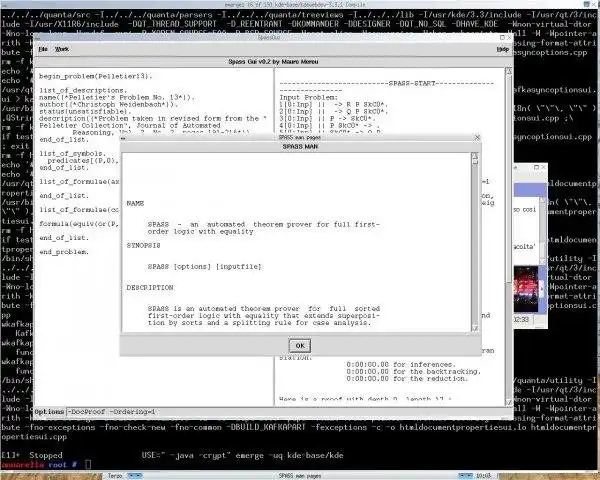Image resolution: width=600 pixels, height=480 pixels.
Task: Click the tray icon left of the clock
Action: (465, 476)
